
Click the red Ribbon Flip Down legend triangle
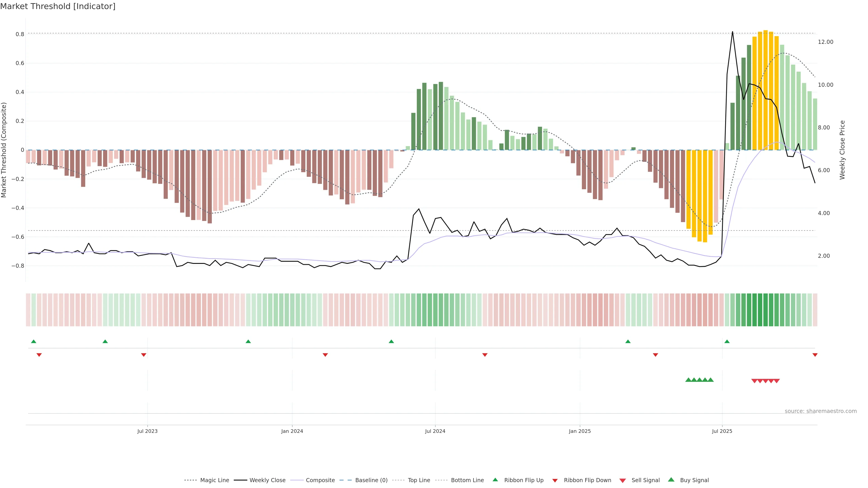coord(555,480)
